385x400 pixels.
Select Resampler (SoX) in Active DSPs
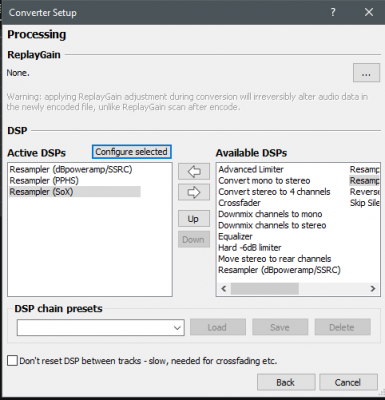75,192
